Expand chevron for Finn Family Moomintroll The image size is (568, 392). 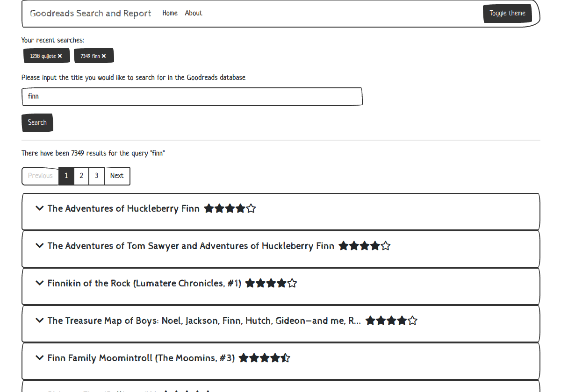(x=40, y=358)
